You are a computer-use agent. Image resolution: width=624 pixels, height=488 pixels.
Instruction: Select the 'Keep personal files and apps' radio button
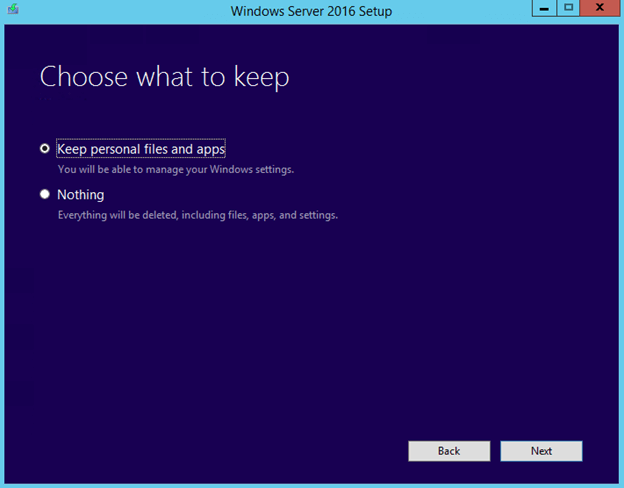click(x=45, y=148)
